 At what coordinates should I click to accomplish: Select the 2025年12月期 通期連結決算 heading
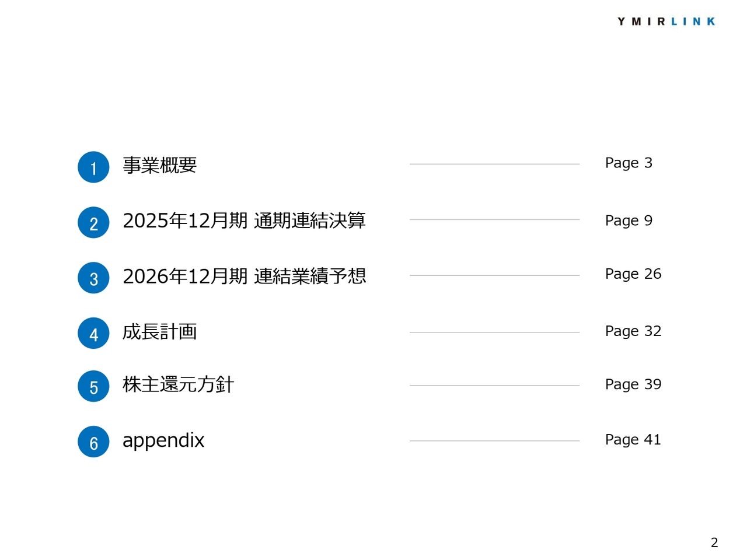click(x=244, y=220)
